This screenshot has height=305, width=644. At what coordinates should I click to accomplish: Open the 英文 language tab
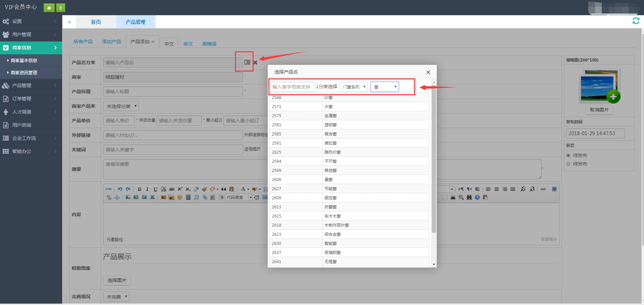coord(188,44)
